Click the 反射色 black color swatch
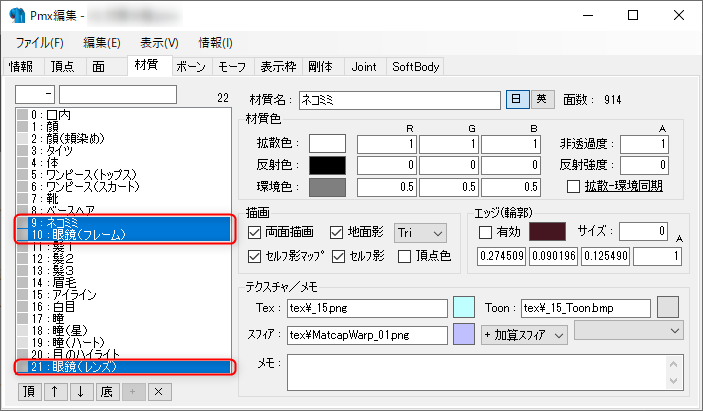This screenshot has width=703, height=411. (327, 165)
